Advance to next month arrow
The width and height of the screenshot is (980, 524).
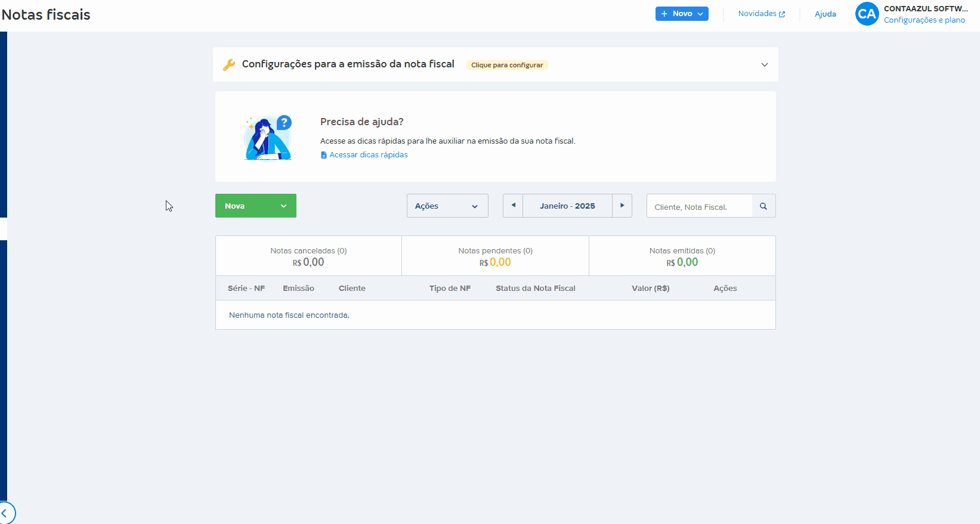coord(622,206)
